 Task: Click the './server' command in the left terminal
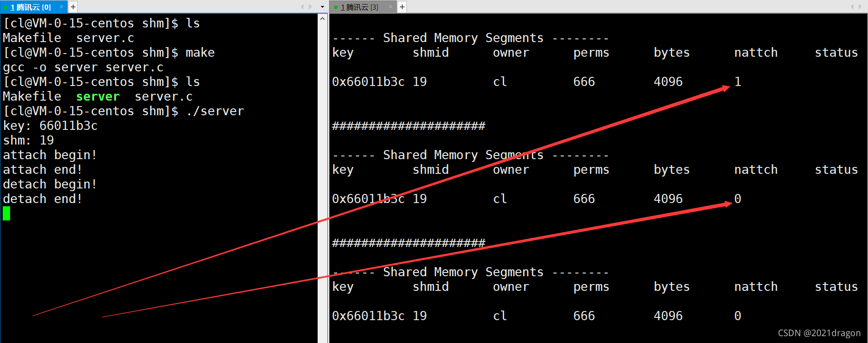point(215,111)
